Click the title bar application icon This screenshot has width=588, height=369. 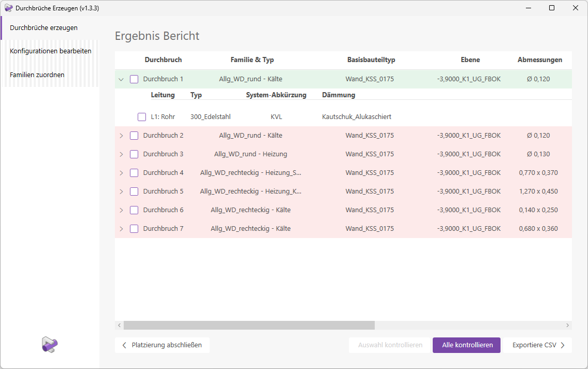point(8,8)
